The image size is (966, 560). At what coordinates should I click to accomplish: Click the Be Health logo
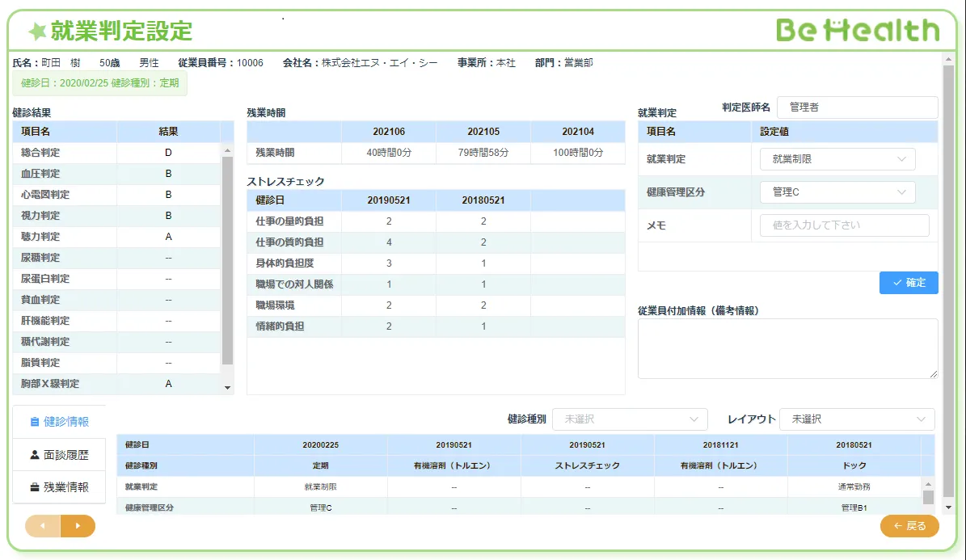coord(858,31)
